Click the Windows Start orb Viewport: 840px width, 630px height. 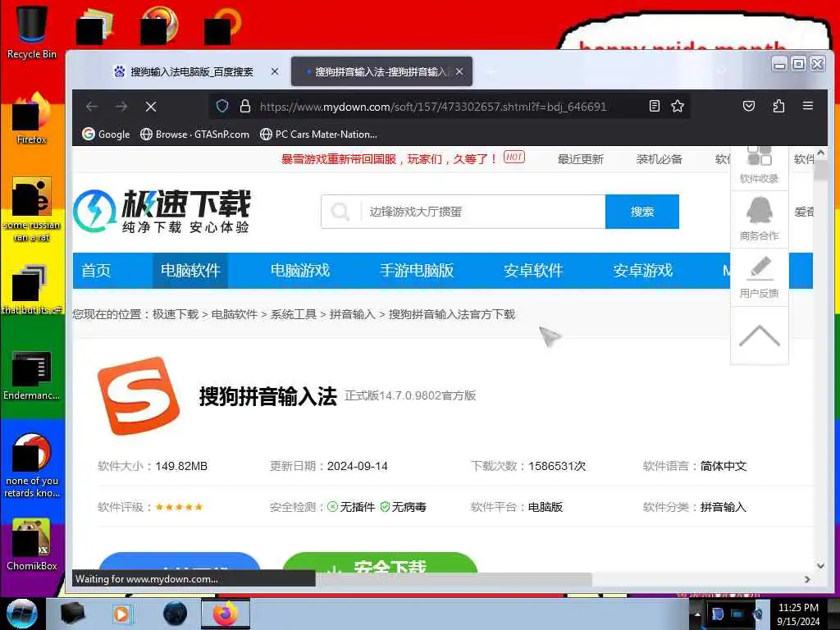point(21,614)
